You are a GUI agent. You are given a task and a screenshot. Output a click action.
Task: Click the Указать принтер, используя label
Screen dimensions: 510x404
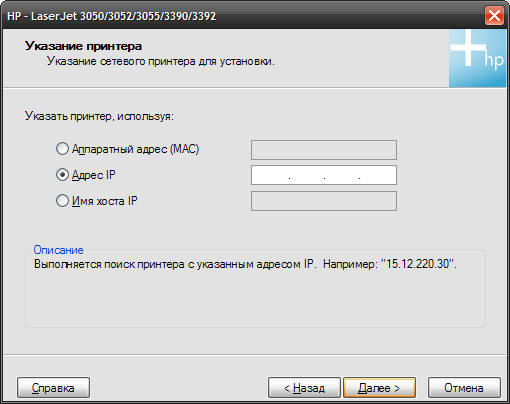(99, 116)
